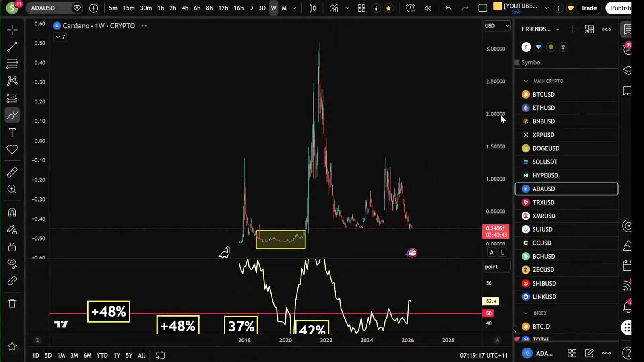Toggle stay in drawing mode
The height and width of the screenshot is (362, 644).
12,230
